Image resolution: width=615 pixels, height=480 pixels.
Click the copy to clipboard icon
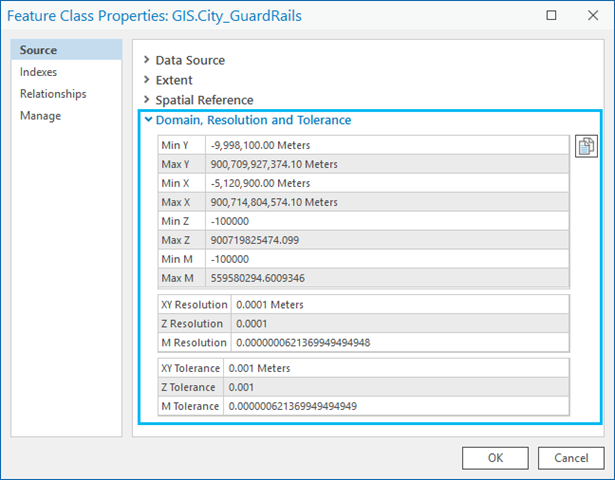[586, 146]
